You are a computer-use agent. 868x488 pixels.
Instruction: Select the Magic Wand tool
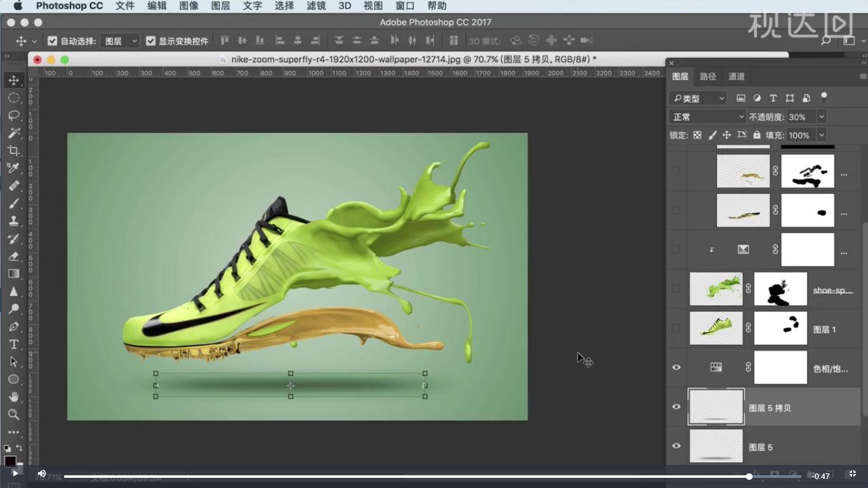click(x=13, y=133)
